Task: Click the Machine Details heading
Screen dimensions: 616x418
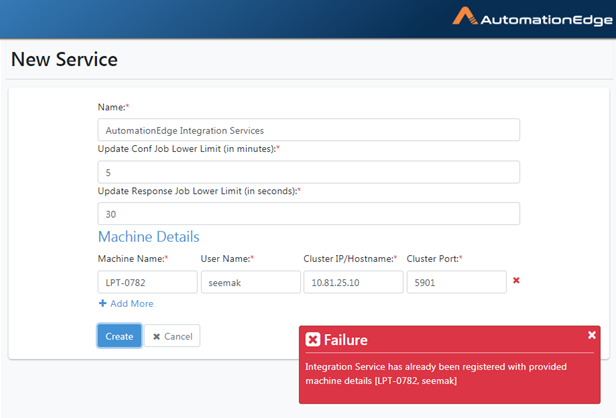Action: (x=148, y=236)
